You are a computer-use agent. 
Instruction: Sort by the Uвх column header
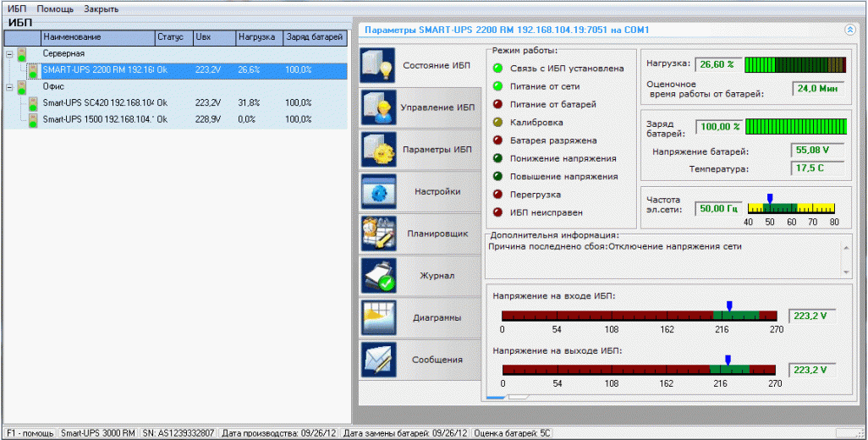click(214, 37)
